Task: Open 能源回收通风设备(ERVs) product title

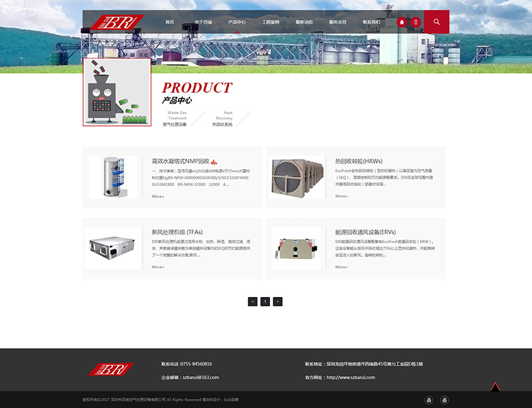Action: (x=365, y=232)
